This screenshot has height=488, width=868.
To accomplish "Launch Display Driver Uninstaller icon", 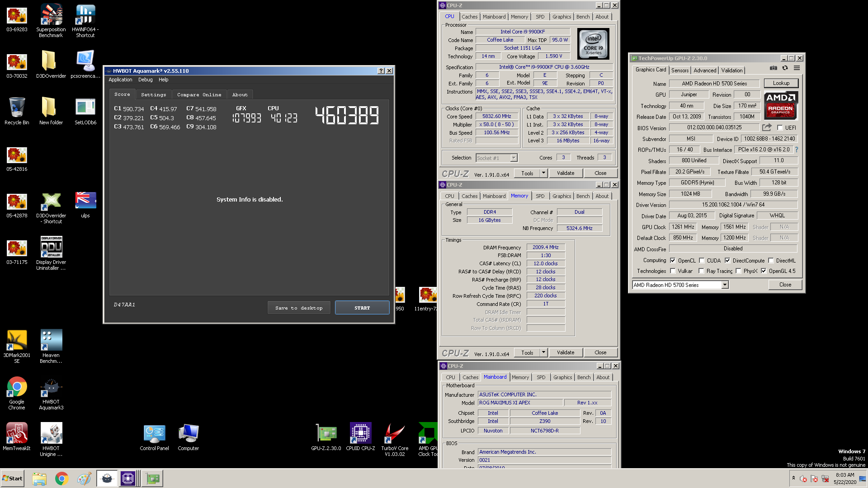I will (x=51, y=253).
